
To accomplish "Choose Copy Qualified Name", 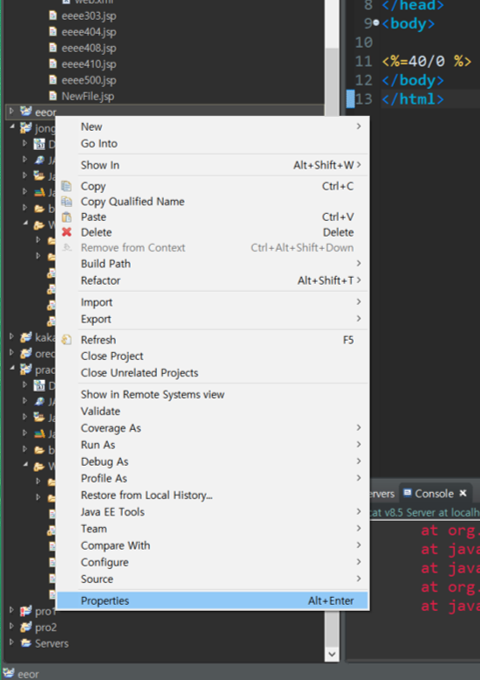I will [212, 202].
